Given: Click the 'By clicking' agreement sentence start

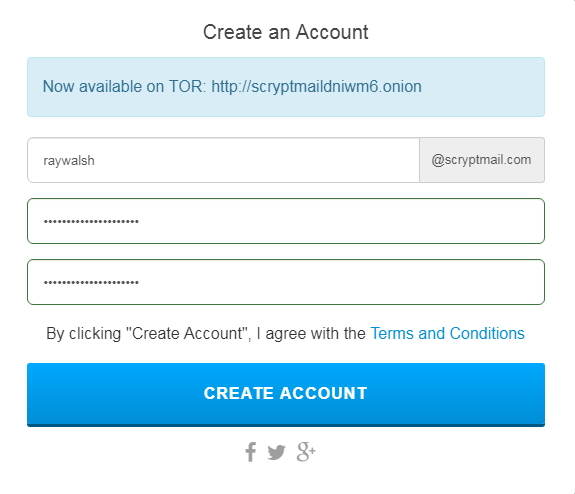Looking at the screenshot, I should [84, 334].
